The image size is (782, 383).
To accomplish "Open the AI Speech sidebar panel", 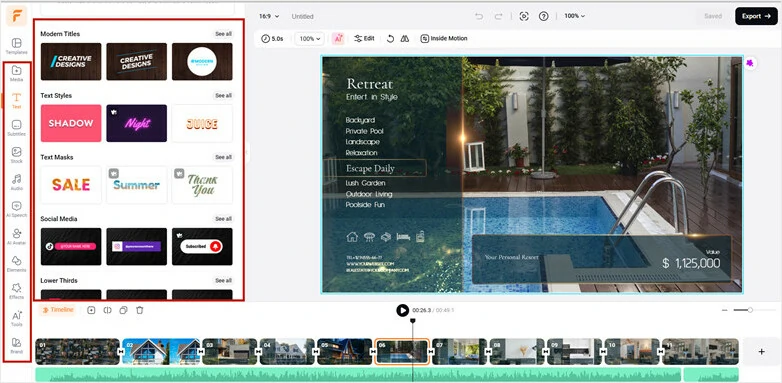I will [x=16, y=209].
